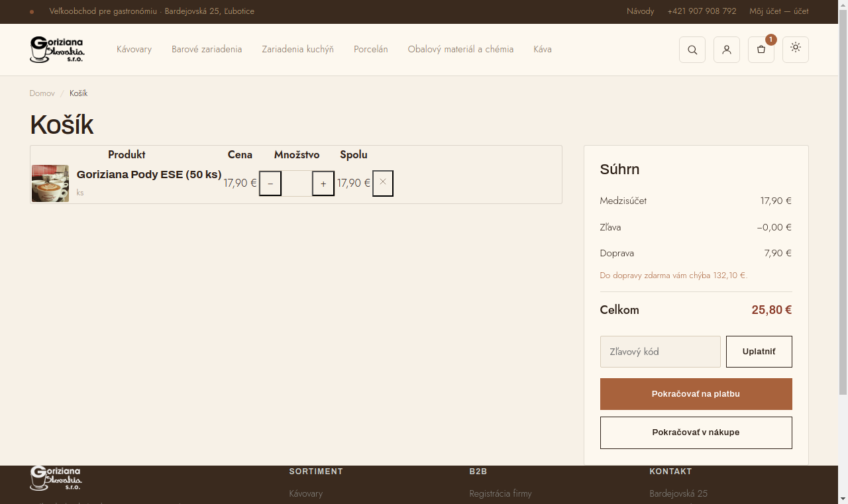Viewport: 848px width, 504px height.
Task: Click the SORTIMENT footer heading
Action: [x=316, y=472]
